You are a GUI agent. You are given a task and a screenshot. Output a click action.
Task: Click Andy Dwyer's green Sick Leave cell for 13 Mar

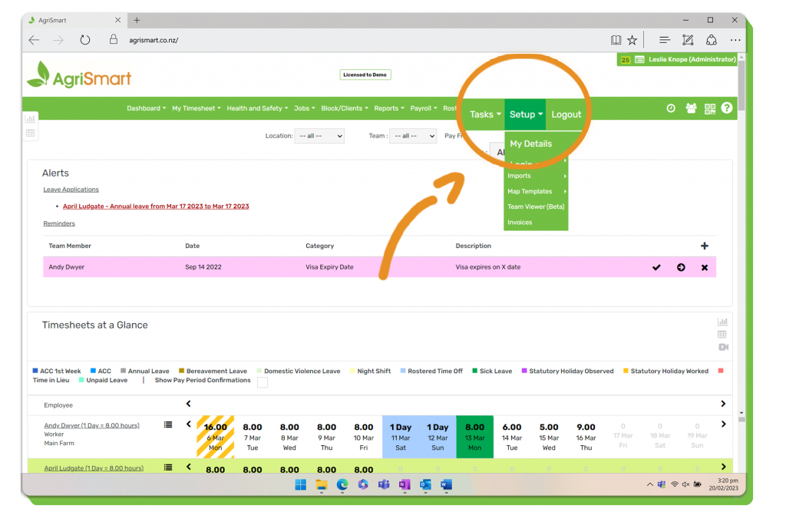click(x=474, y=436)
